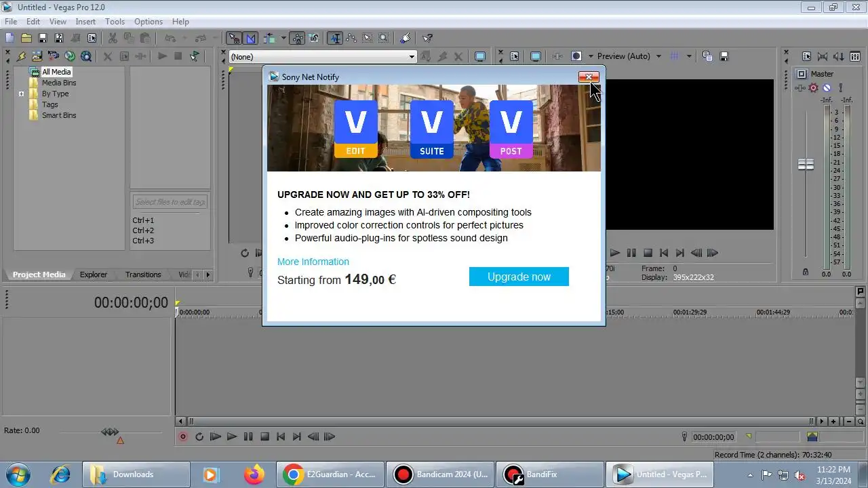Open the grid overlays dropdown arrow
The height and width of the screenshot is (488, 868).
click(x=689, y=56)
